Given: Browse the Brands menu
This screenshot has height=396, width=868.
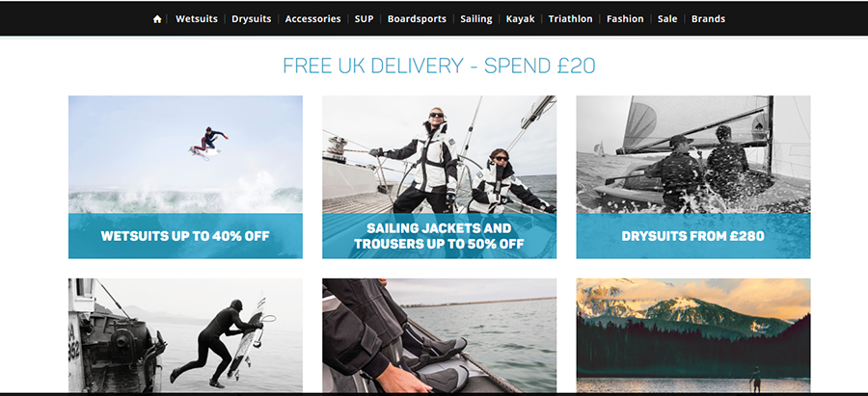Looking at the screenshot, I should tap(708, 19).
